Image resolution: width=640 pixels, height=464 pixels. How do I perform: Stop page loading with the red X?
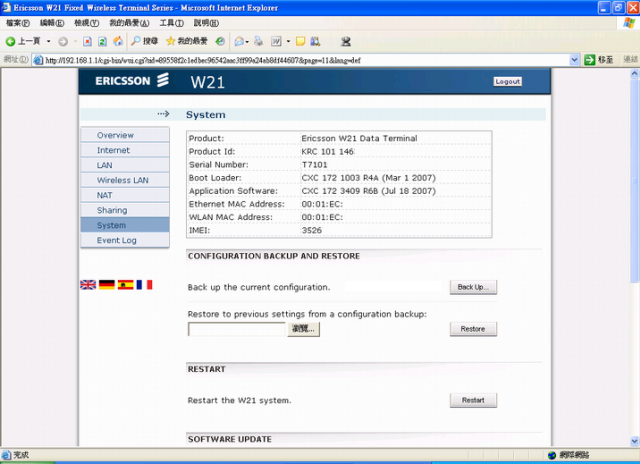point(87,41)
